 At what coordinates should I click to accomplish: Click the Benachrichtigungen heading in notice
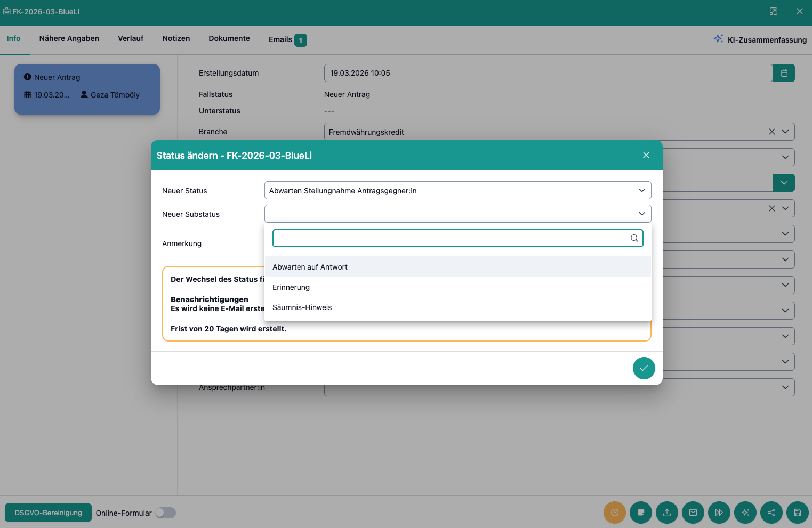[210, 299]
